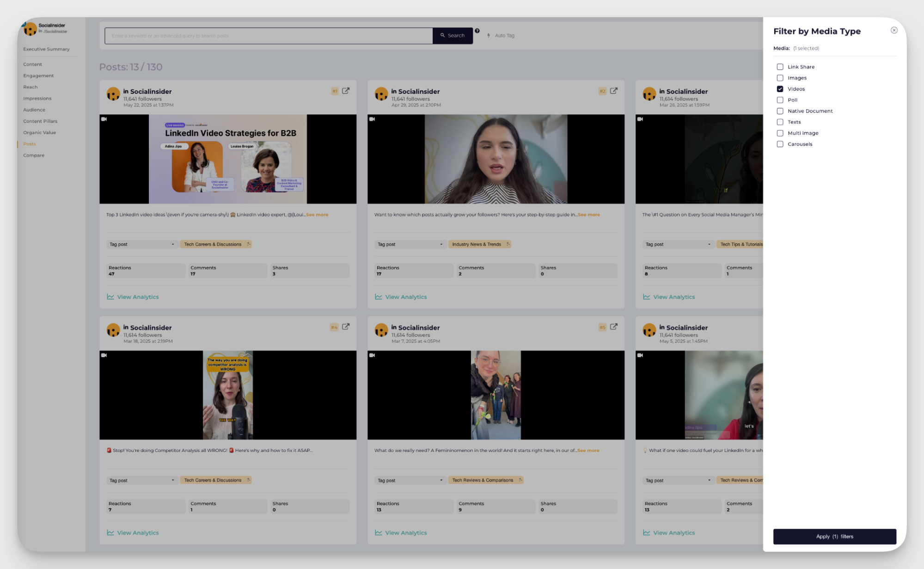Open Tag post dropdown on May 5 post
Screen dimensions: 924x569
678,480
